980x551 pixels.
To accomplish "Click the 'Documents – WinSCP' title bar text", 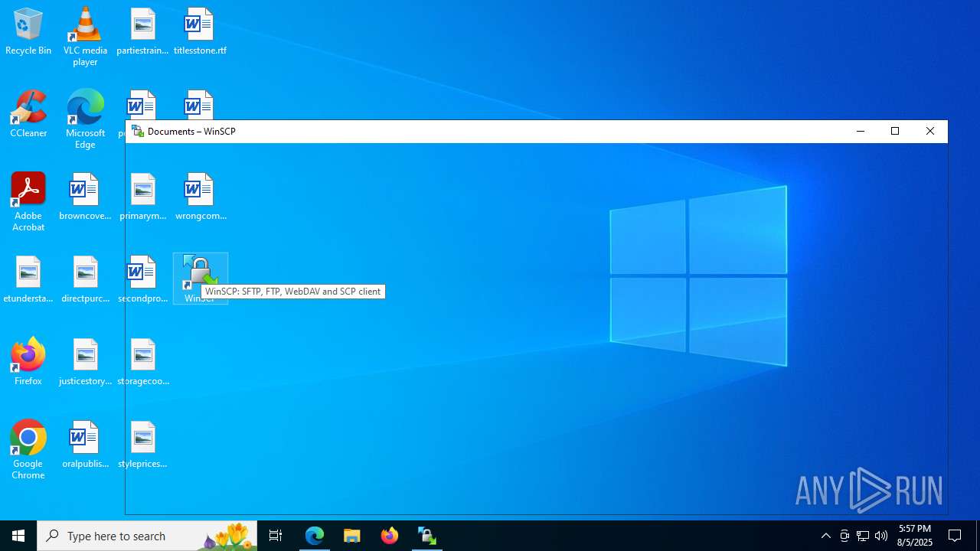I will (191, 132).
